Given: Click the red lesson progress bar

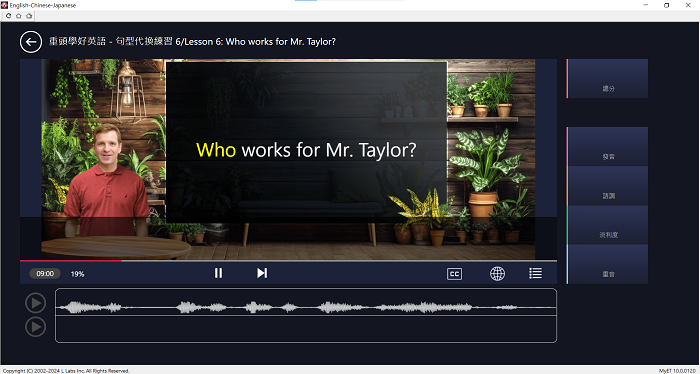Looking at the screenshot, I should (71, 261).
